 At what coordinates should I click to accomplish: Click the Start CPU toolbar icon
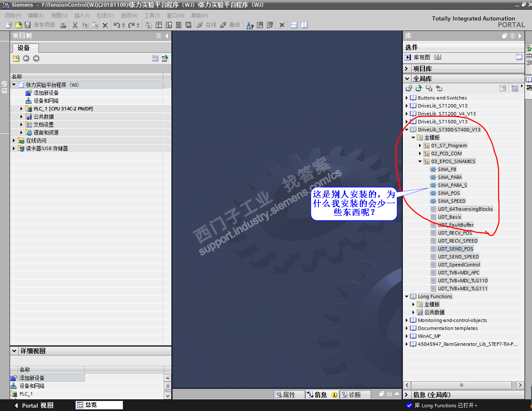click(x=260, y=25)
